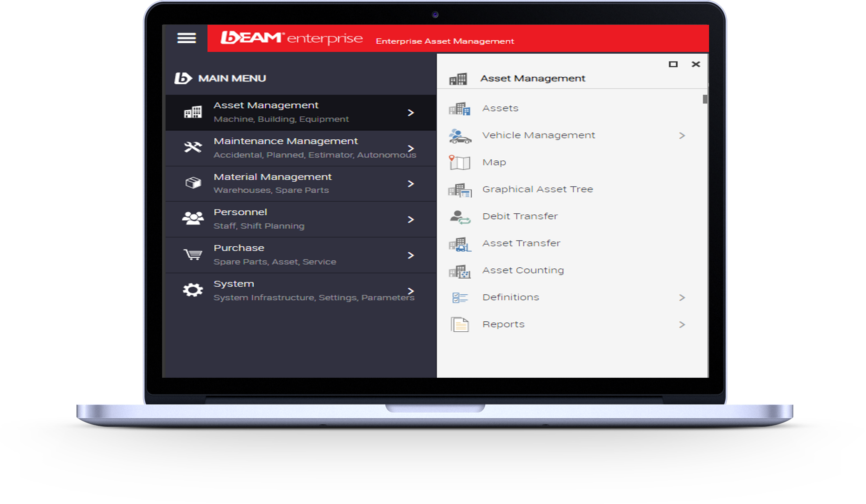Select Purchase menu item
866x504 pixels.
301,255
